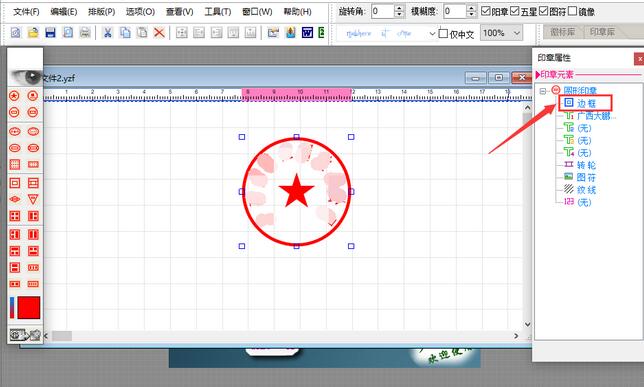Image resolution: width=644 pixels, height=387 pixels.
Task: Switch to the 印章库 tab
Action: 603,32
